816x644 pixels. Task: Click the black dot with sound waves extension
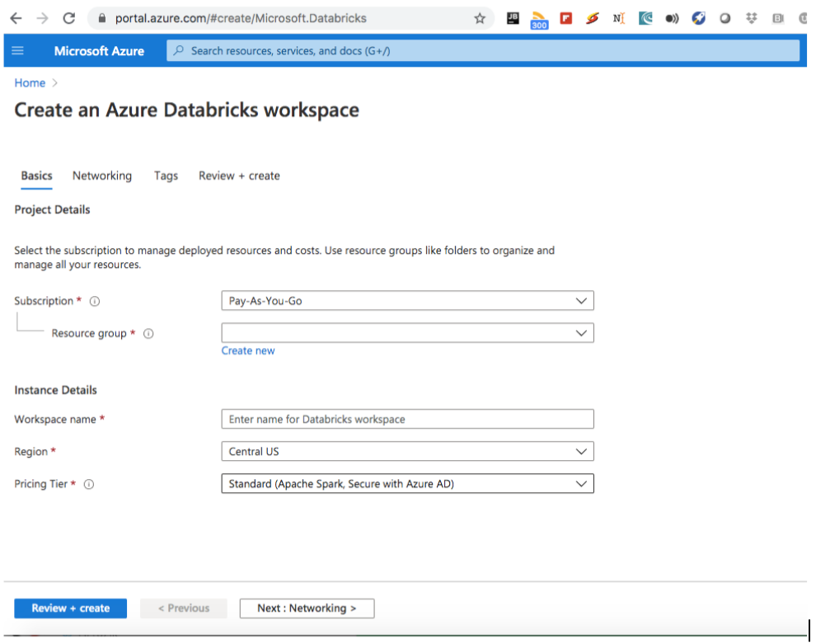672,19
